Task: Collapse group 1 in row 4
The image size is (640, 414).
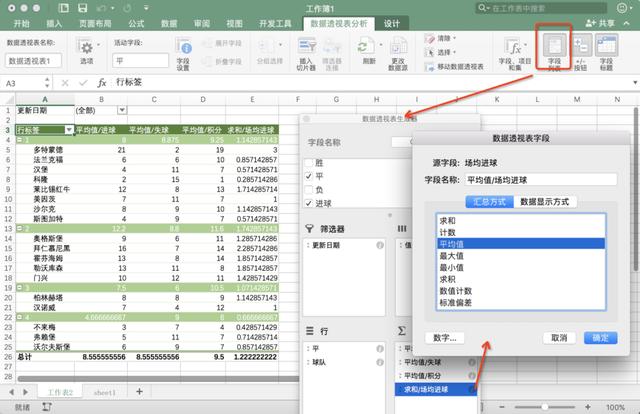Action: 19,140
